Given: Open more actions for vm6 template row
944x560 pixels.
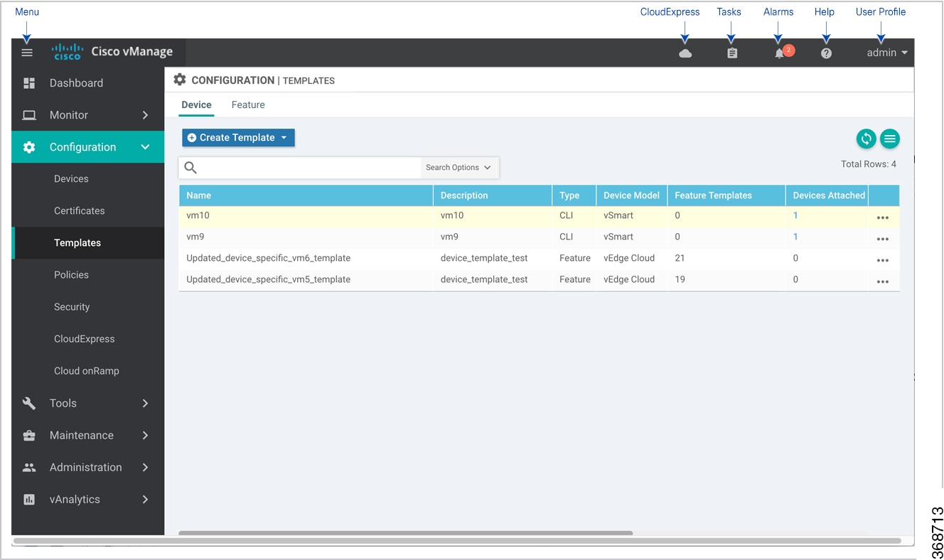Looking at the screenshot, I should coord(883,261).
